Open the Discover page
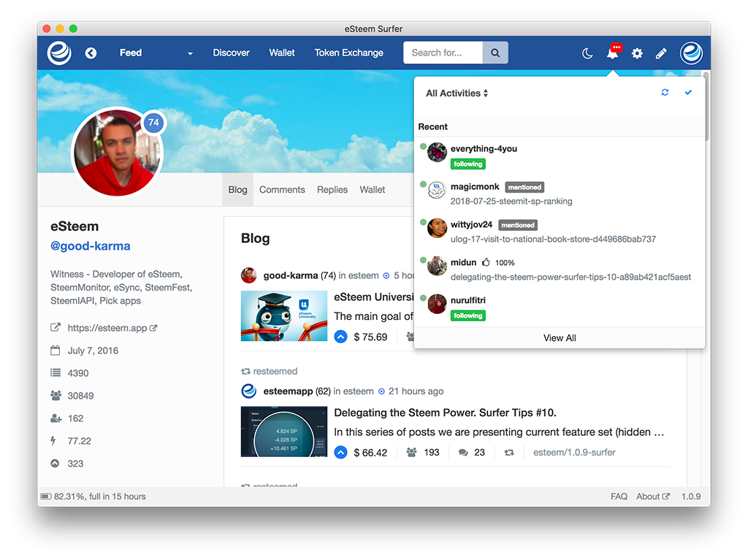Viewport: 748px width, 560px height. tap(231, 53)
